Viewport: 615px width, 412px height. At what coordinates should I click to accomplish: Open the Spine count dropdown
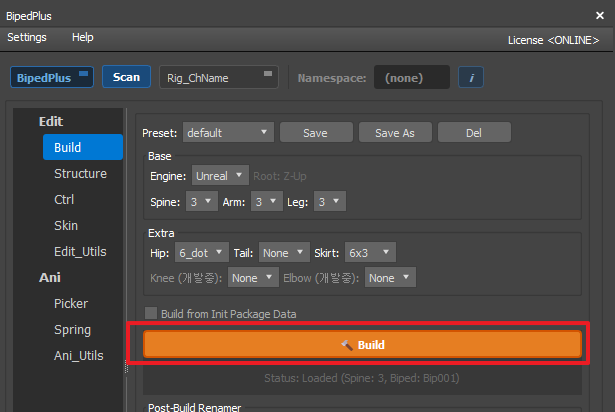pyautogui.click(x=202, y=202)
